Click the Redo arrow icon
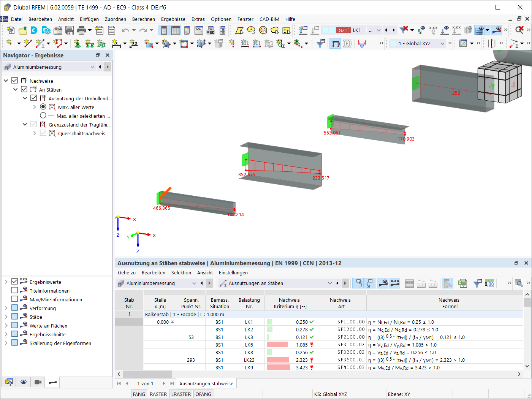The image size is (532, 399). 143,30
